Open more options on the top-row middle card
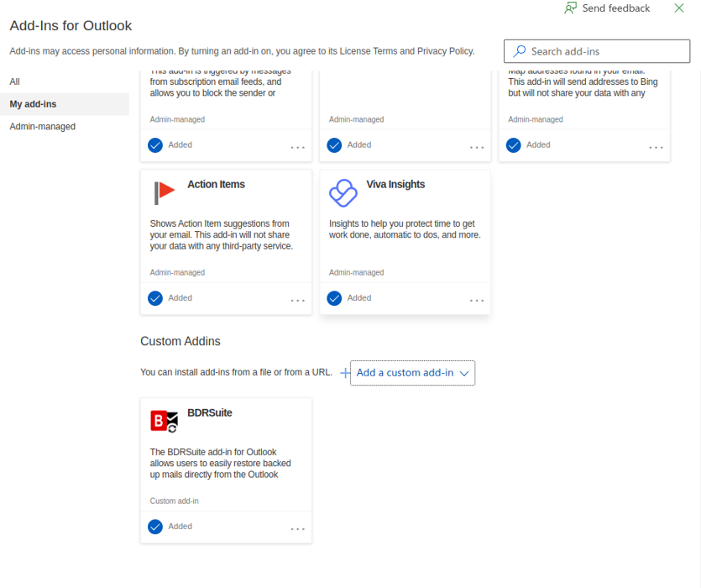Image resolution: width=701 pixels, height=588 pixels. (x=477, y=147)
